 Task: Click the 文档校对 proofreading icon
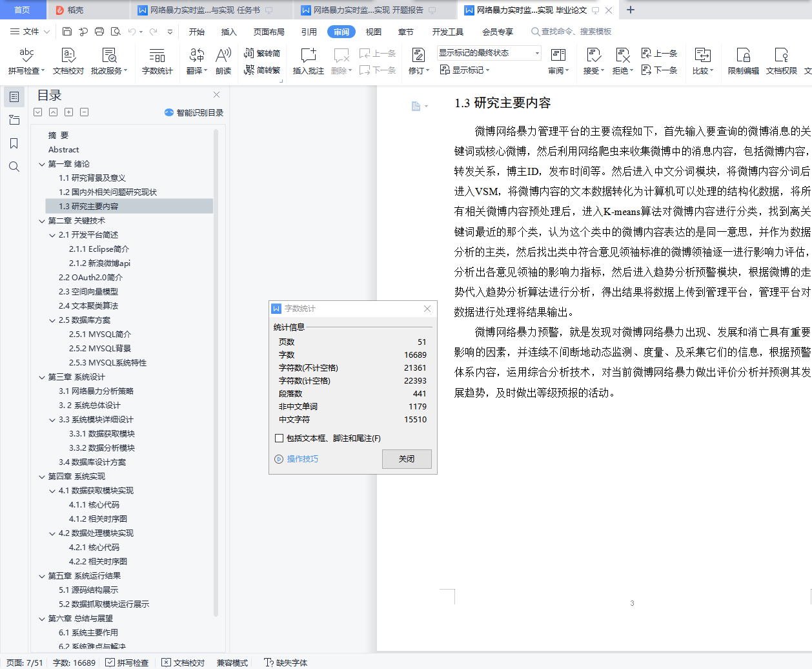(68, 61)
